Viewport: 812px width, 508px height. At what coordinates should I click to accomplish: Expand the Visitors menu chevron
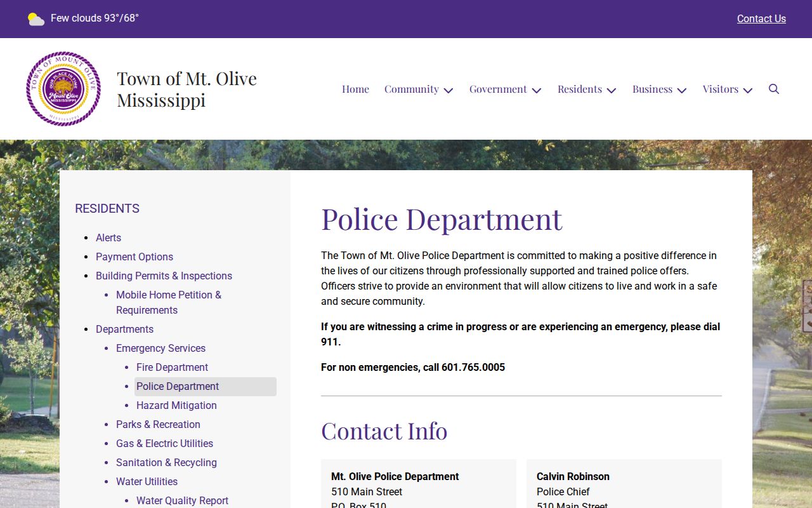[748, 90]
